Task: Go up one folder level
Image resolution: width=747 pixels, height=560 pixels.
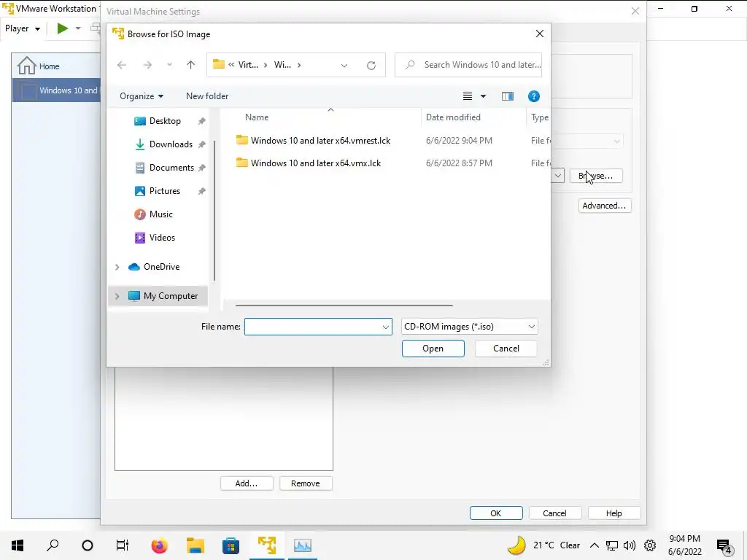Action: pos(190,65)
